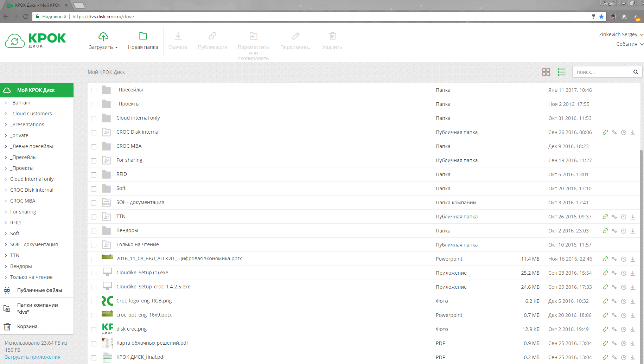This screenshot has width=644, height=364.
Task: Switch to КРОК Диск browser tab
Action: (x=37, y=5)
